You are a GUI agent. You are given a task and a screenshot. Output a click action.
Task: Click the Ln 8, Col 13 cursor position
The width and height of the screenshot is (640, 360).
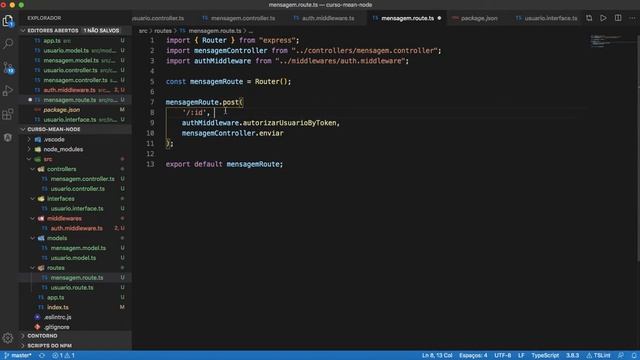[437, 356]
